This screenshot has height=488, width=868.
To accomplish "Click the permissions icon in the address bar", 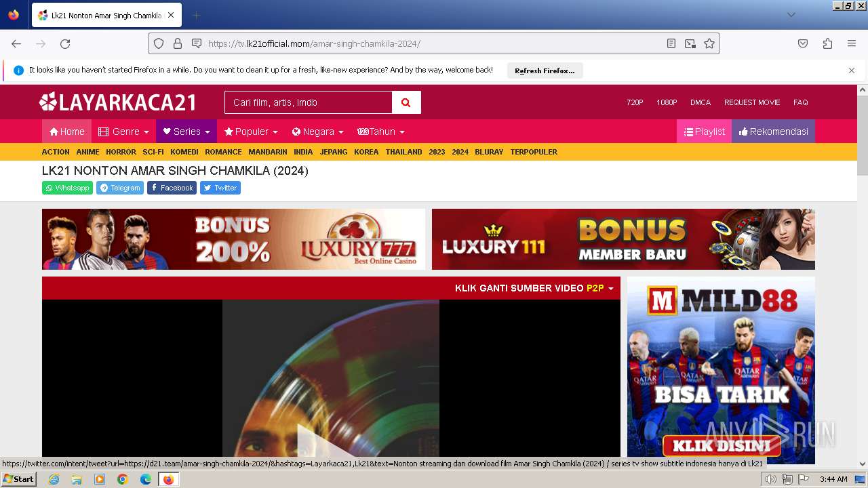I will pos(197,43).
